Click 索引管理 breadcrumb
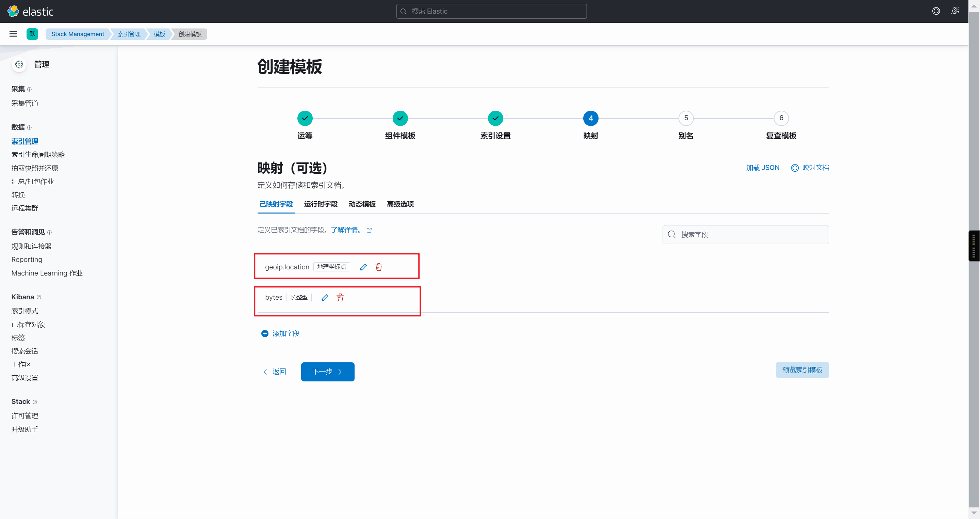Image resolution: width=980 pixels, height=519 pixels. pos(129,34)
